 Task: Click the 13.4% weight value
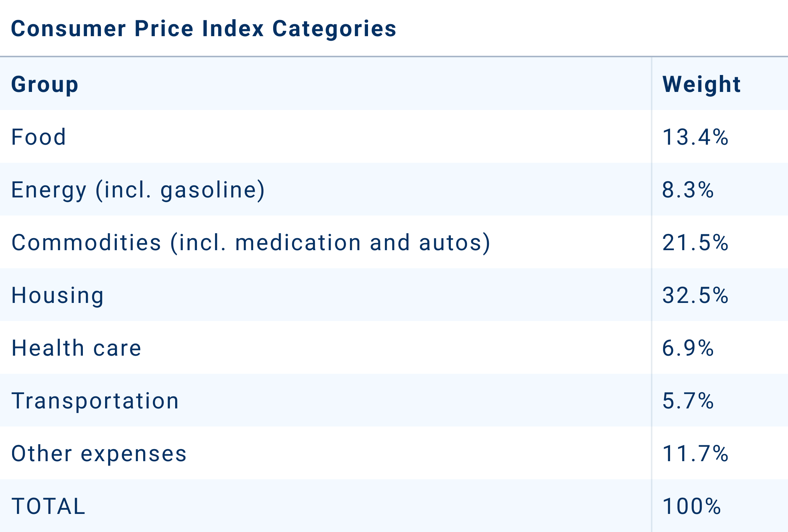(695, 137)
